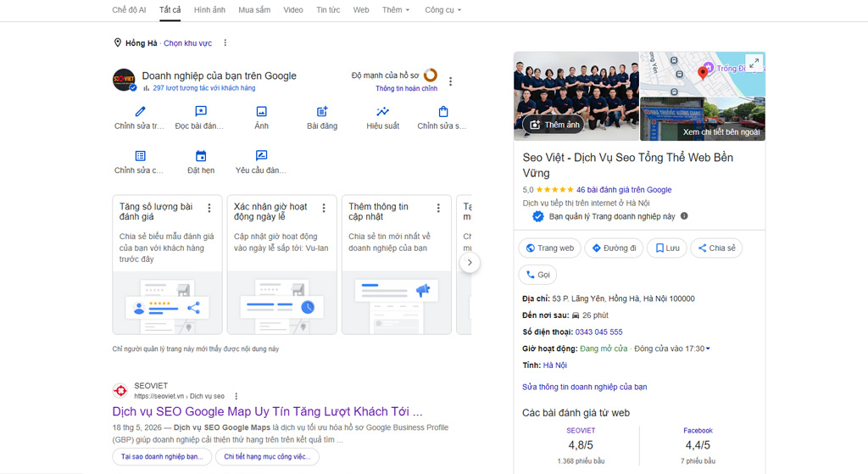Viewport: 868px width, 474px height.
Task: Click Tại sao doanh nghiệp bạn chip
Action: click(162, 457)
